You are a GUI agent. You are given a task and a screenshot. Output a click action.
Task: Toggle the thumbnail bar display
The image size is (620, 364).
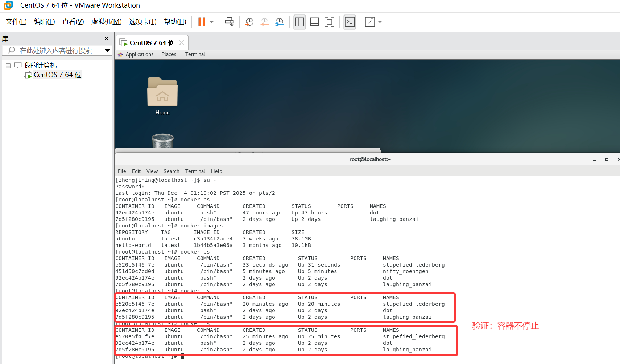(x=314, y=22)
